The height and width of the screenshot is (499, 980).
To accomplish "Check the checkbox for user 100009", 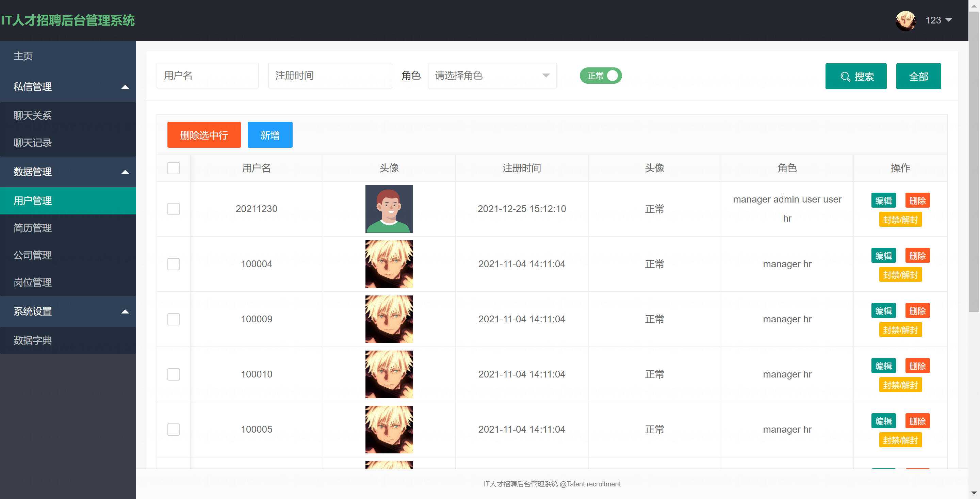I will 174,319.
